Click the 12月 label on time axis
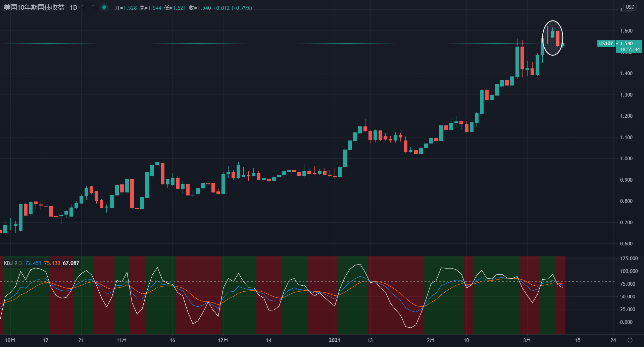This screenshot has width=644, height=347. pyautogui.click(x=223, y=340)
